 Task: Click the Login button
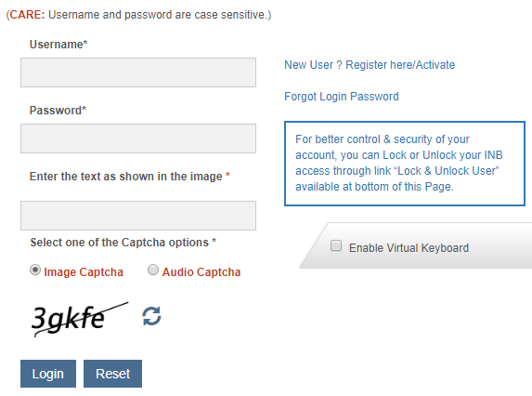click(x=48, y=374)
